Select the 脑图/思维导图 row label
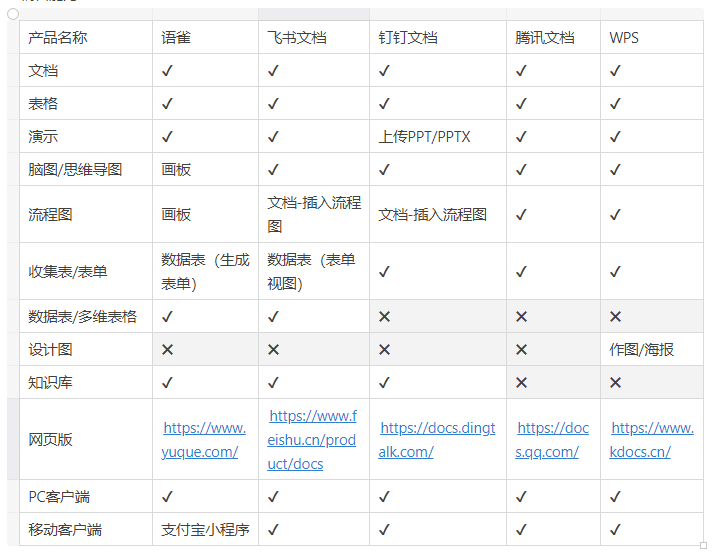 (x=75, y=169)
